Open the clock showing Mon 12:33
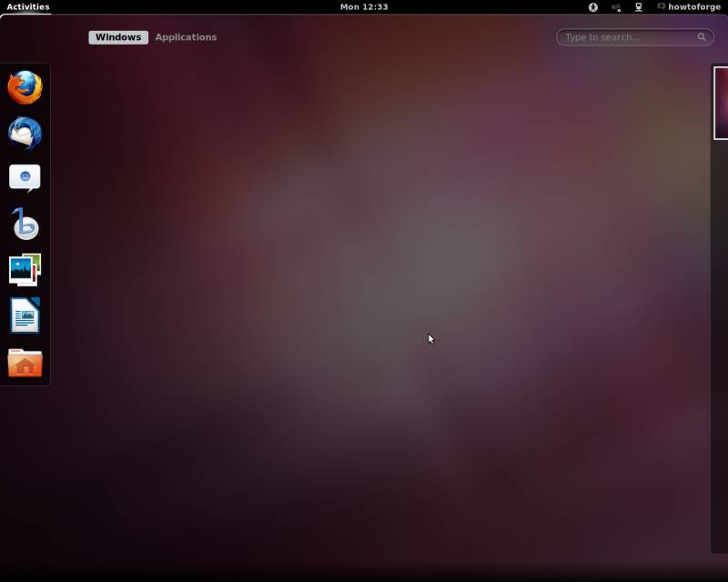 pos(364,7)
